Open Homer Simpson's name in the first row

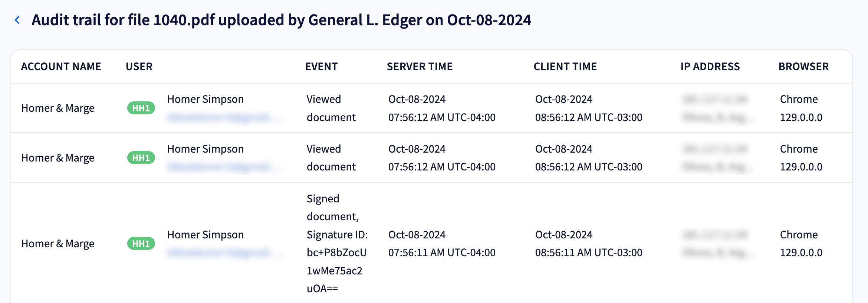[206, 99]
